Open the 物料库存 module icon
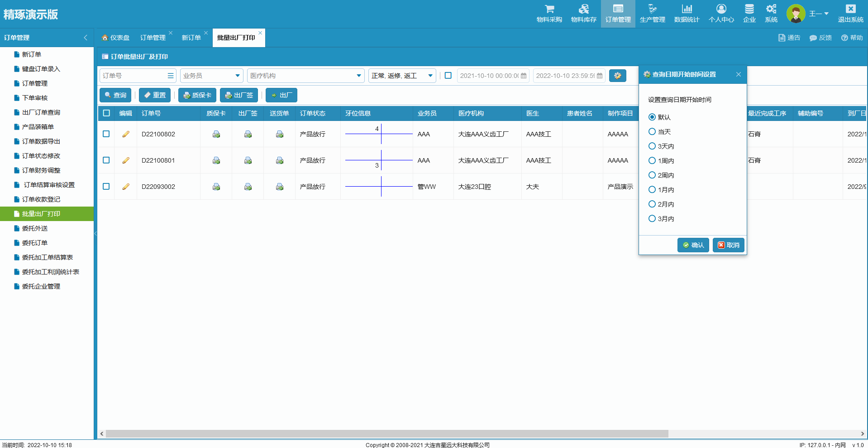The width and height of the screenshot is (868, 448). pos(583,9)
